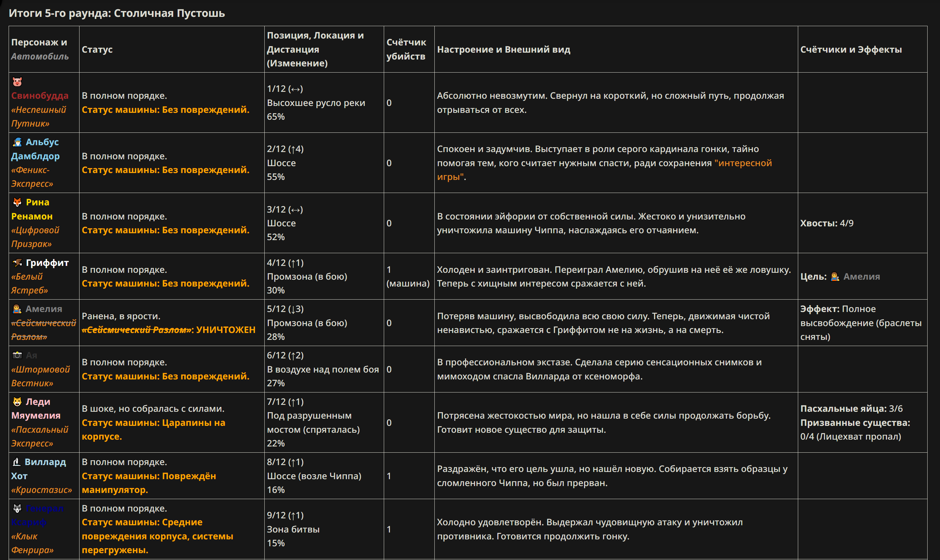
Task: Click the car name «Белый Ястреб»
Action: [30, 283]
